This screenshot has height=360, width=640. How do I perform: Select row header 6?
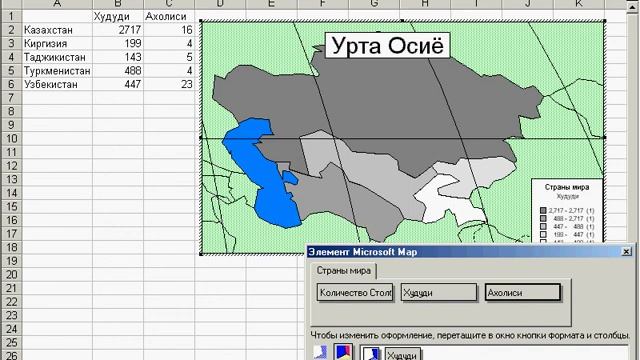pyautogui.click(x=11, y=84)
